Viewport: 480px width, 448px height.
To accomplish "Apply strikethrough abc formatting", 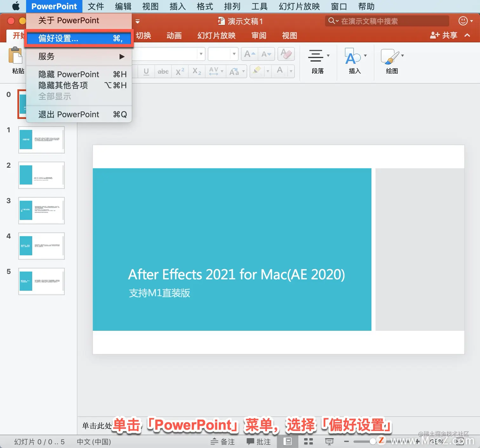I will coord(163,71).
